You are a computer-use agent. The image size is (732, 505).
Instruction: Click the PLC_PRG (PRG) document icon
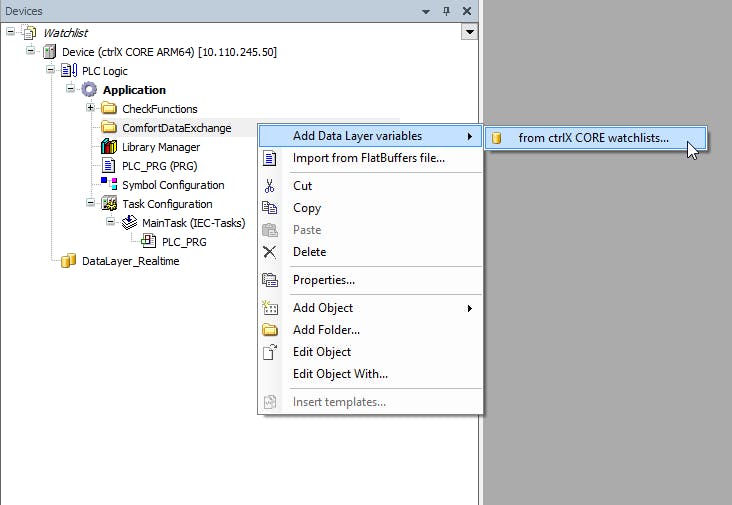(x=108, y=166)
